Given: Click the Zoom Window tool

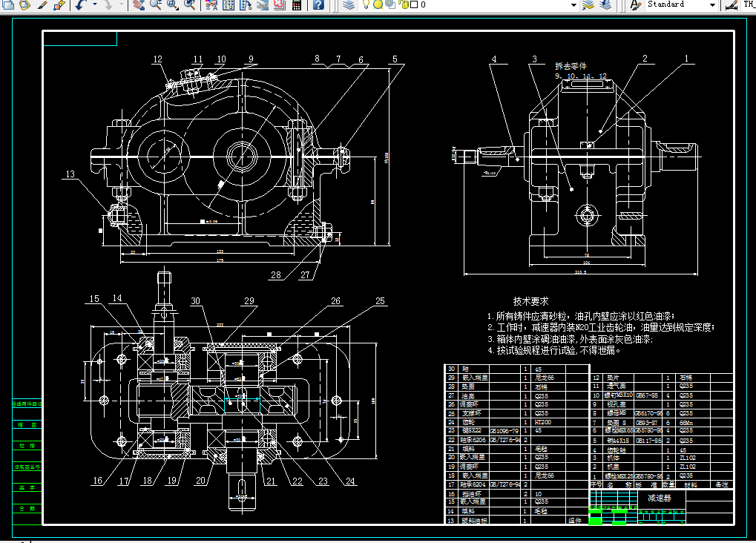Looking at the screenshot, I should click(x=173, y=4).
